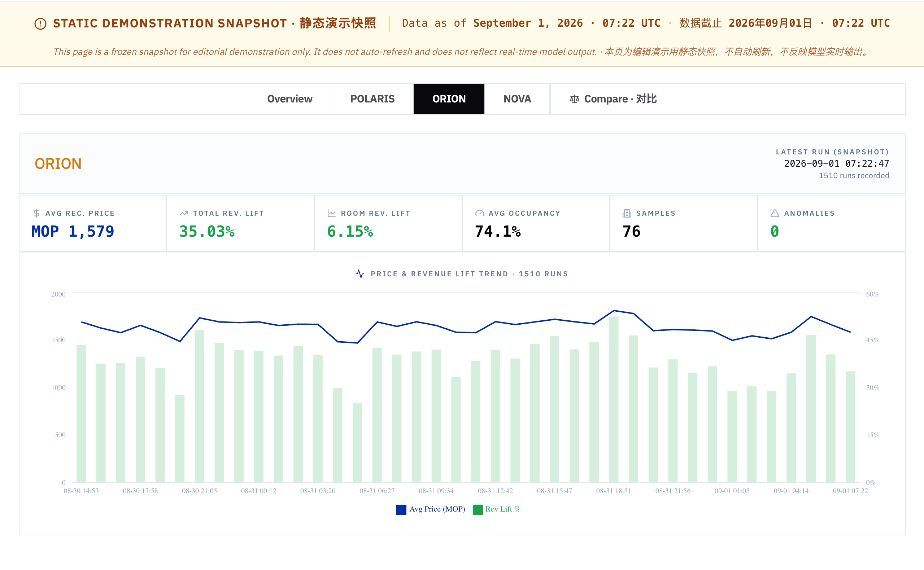Click the Price & Revenue Lift Trend title
Screen dimensions: 924x570
469,274
